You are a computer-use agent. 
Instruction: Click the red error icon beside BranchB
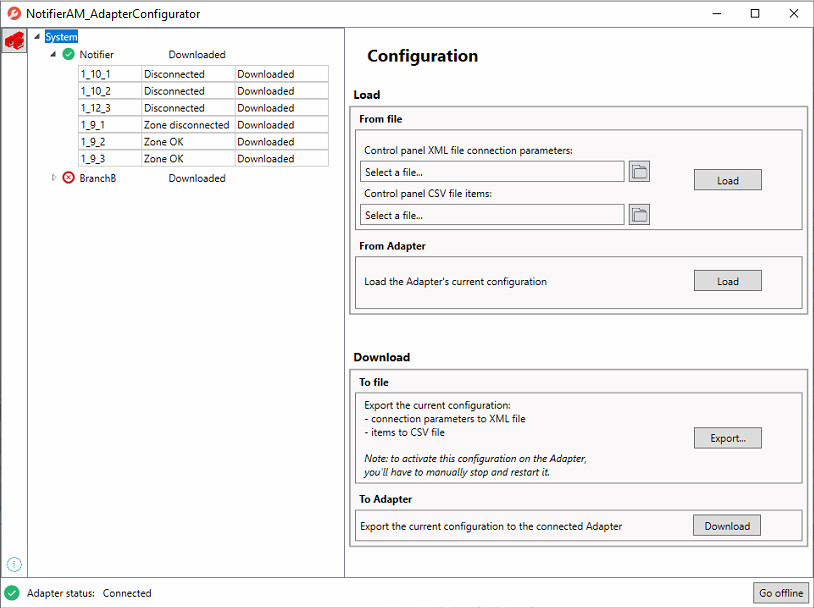[x=68, y=178]
